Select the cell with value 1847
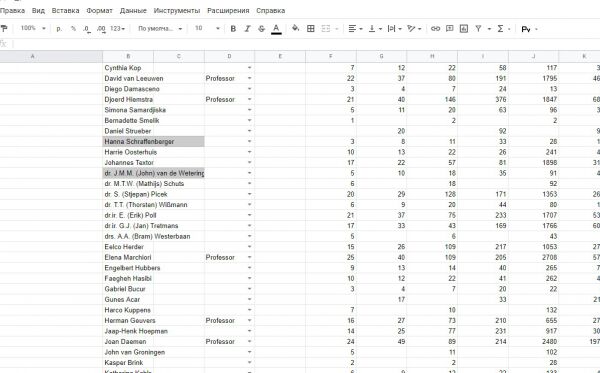 coord(533,99)
